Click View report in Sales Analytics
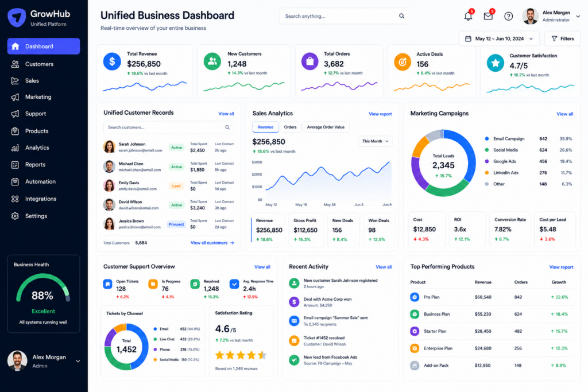 pos(380,114)
